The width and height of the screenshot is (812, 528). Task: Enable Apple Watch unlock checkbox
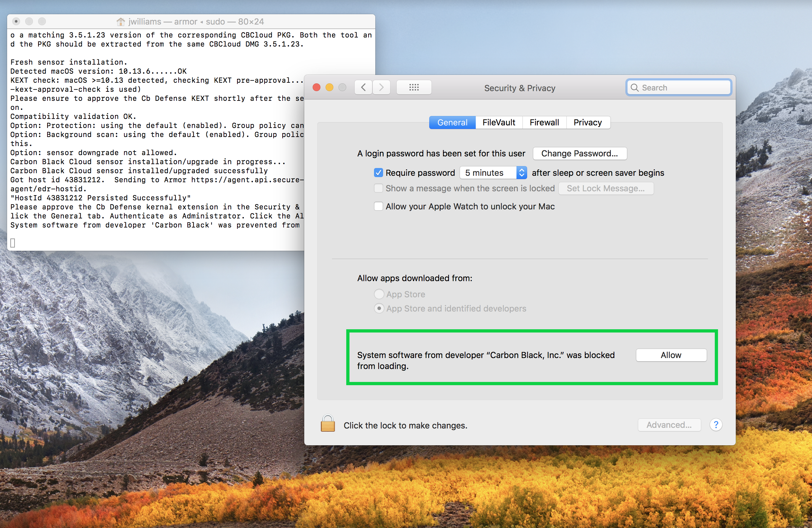click(x=378, y=206)
